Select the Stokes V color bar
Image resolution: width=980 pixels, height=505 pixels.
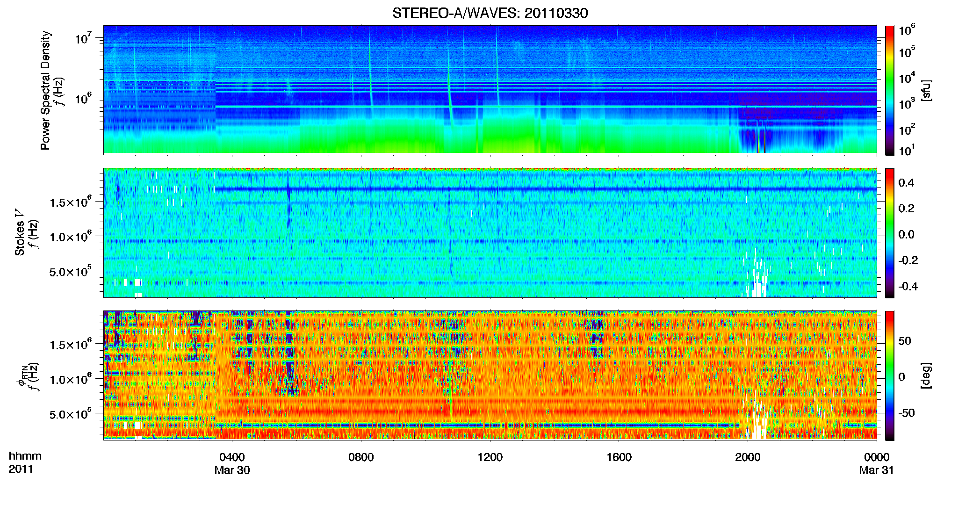[890, 233]
